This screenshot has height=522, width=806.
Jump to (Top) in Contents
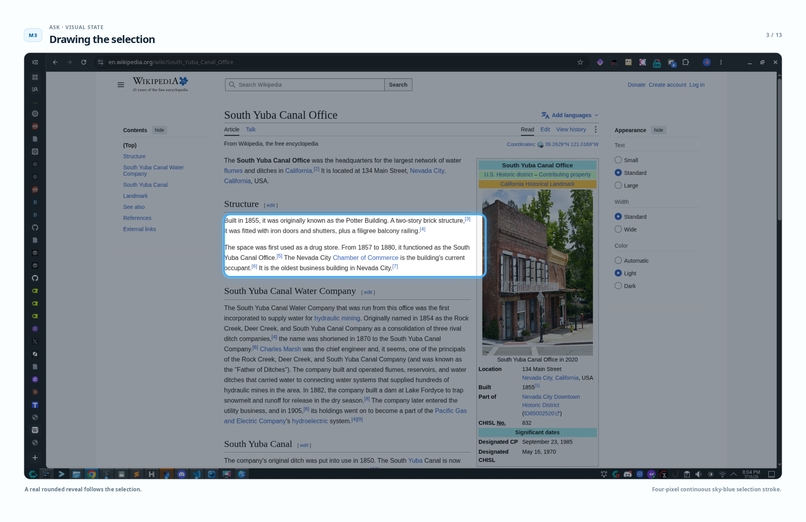[130, 145]
